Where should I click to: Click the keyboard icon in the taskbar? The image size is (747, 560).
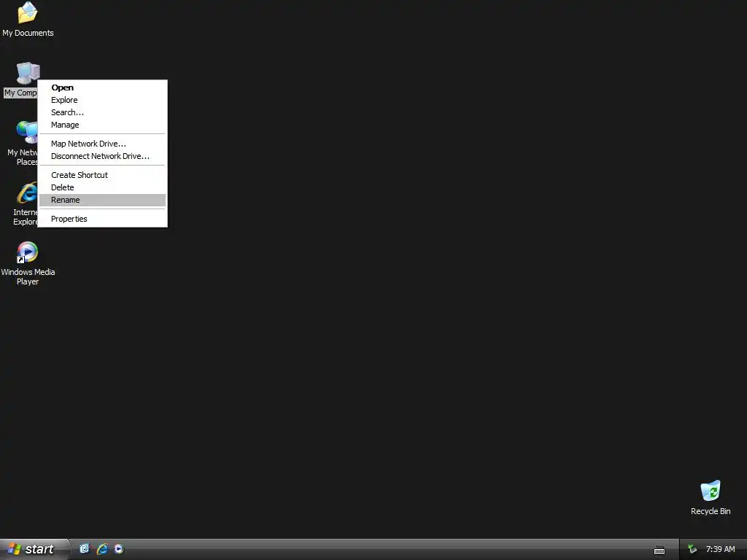point(659,550)
